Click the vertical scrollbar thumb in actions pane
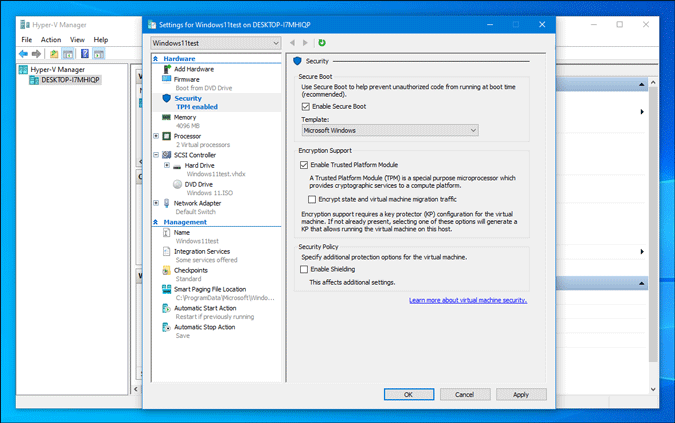 point(653,225)
